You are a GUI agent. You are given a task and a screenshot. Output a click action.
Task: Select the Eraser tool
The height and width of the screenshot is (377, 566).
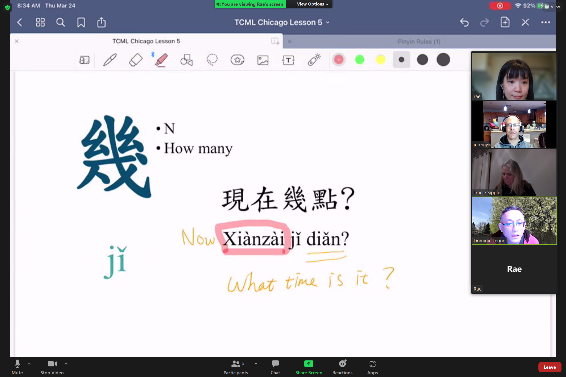pyautogui.click(x=136, y=60)
